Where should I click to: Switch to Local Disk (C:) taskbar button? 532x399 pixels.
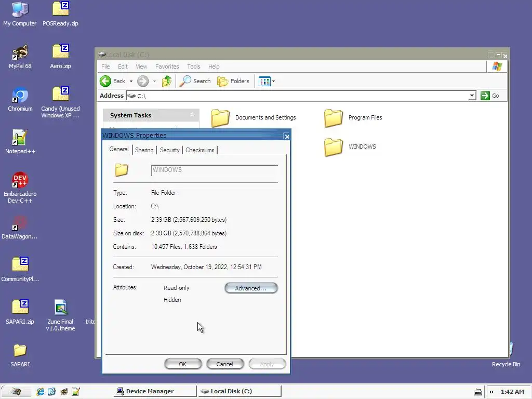(x=240, y=391)
